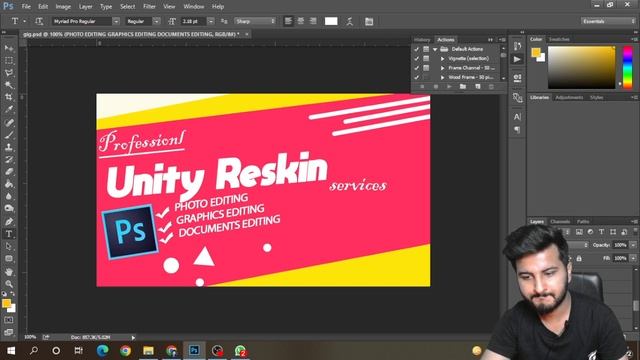640x360 pixels.
Task: Select the Move tool
Action: coord(9,48)
